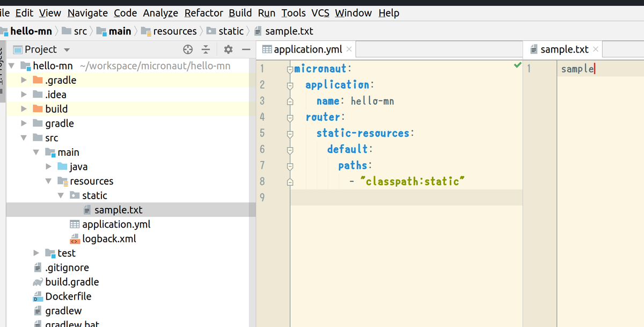This screenshot has width=644, height=327.
Task: Select the java source folder icon
Action: tap(62, 167)
